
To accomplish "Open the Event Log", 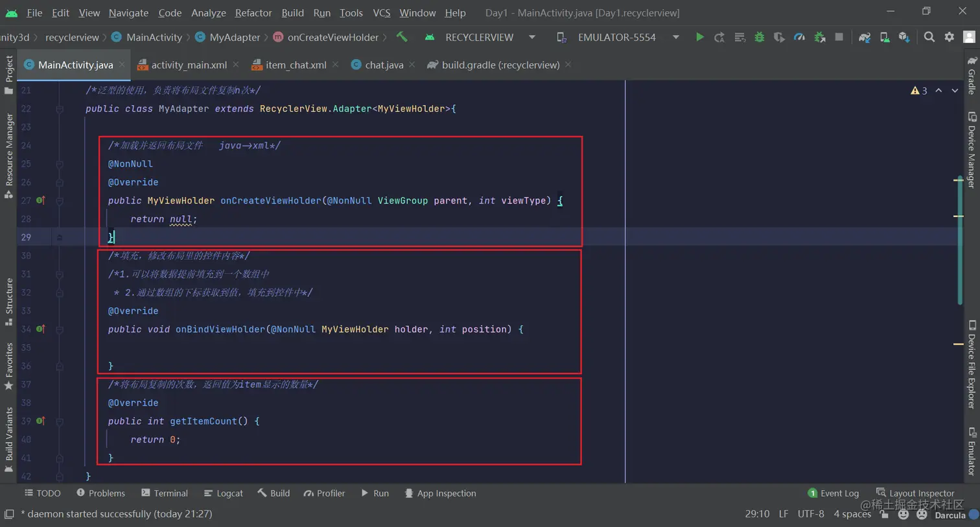I will [834, 493].
